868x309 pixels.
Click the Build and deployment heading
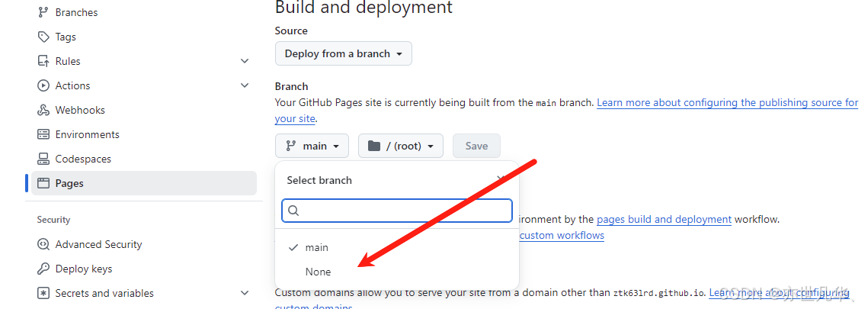pyautogui.click(x=364, y=7)
